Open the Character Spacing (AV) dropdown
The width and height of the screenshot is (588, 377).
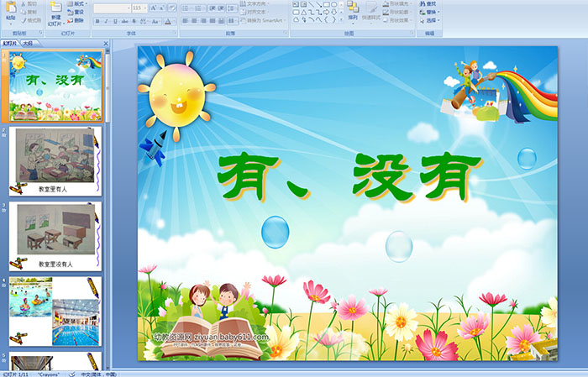[144, 21]
